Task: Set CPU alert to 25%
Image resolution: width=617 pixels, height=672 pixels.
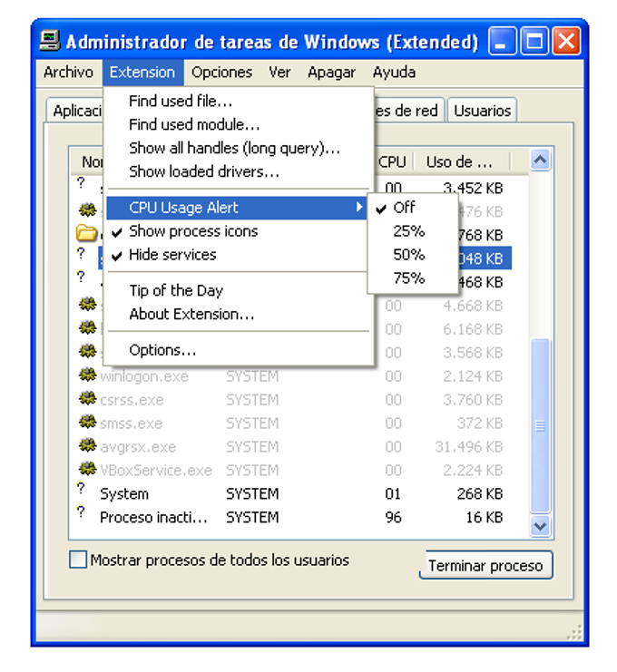Action: tap(413, 231)
